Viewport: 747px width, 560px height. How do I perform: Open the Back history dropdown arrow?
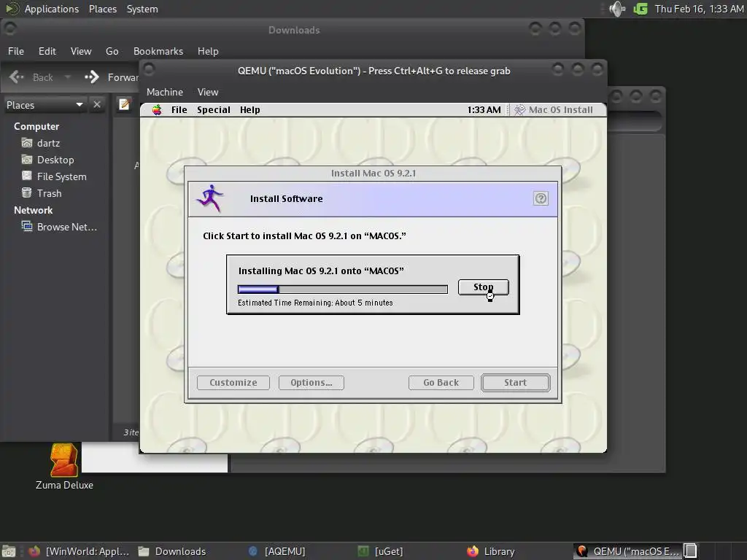[x=67, y=77]
